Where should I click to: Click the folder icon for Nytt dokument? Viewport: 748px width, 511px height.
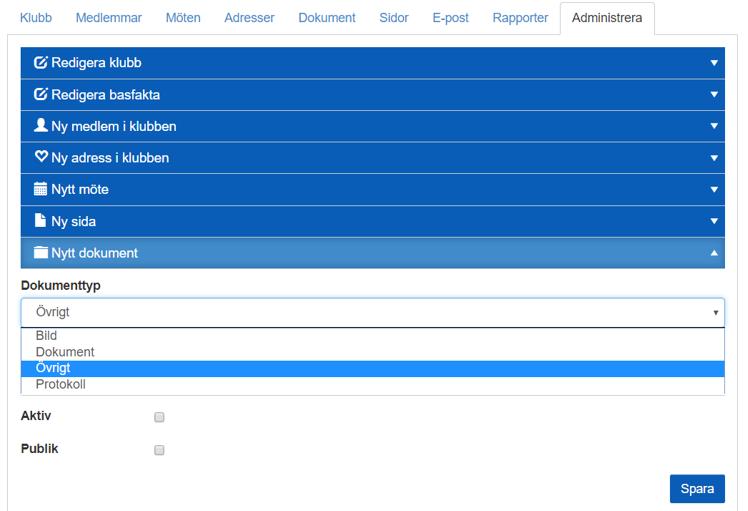[x=41, y=252]
